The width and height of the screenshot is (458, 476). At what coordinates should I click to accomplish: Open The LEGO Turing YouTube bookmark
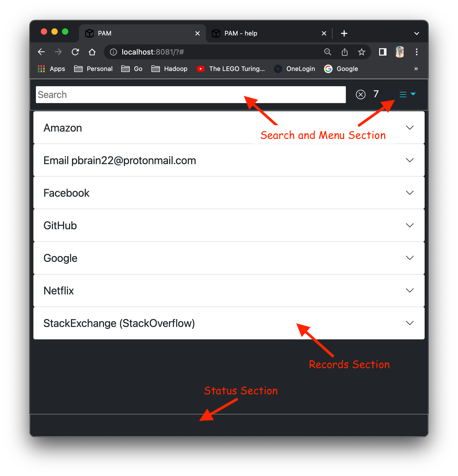pos(231,69)
